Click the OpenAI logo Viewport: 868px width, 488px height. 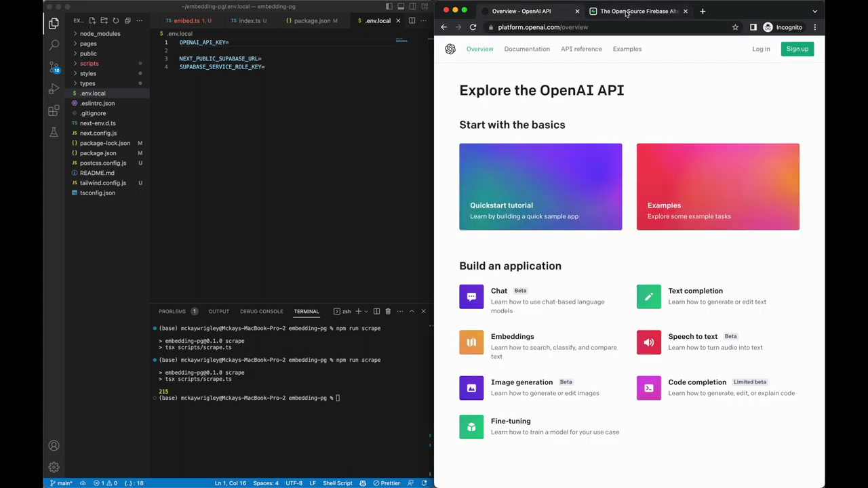[450, 49]
